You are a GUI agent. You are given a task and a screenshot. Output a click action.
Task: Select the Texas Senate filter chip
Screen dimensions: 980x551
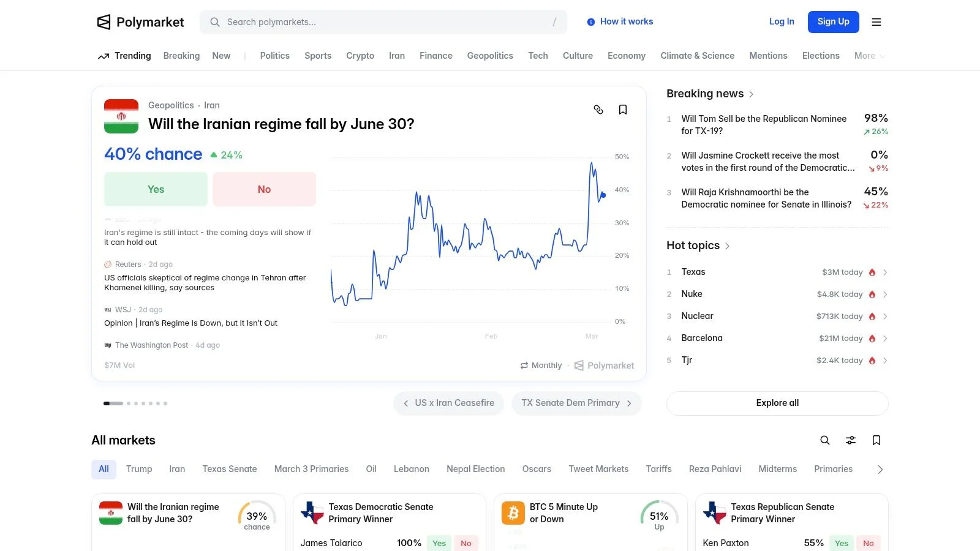pos(230,469)
